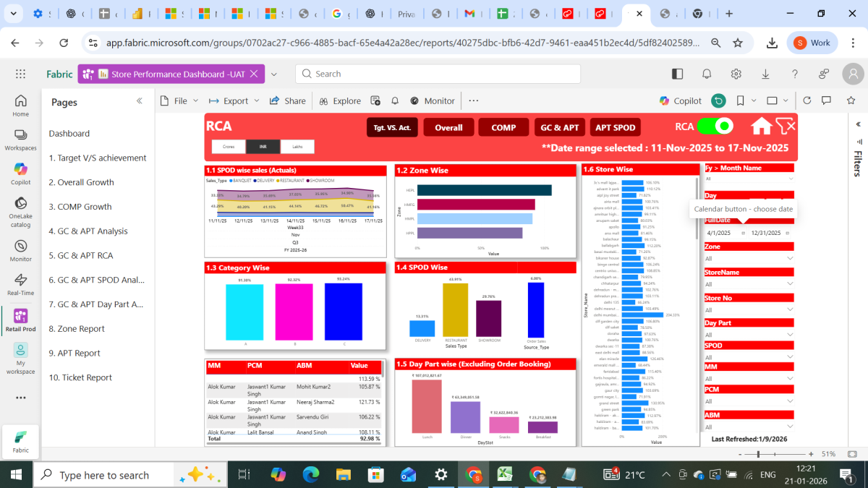868x488 pixels.
Task: Open the settings gear in Fabric header
Action: pos(736,74)
